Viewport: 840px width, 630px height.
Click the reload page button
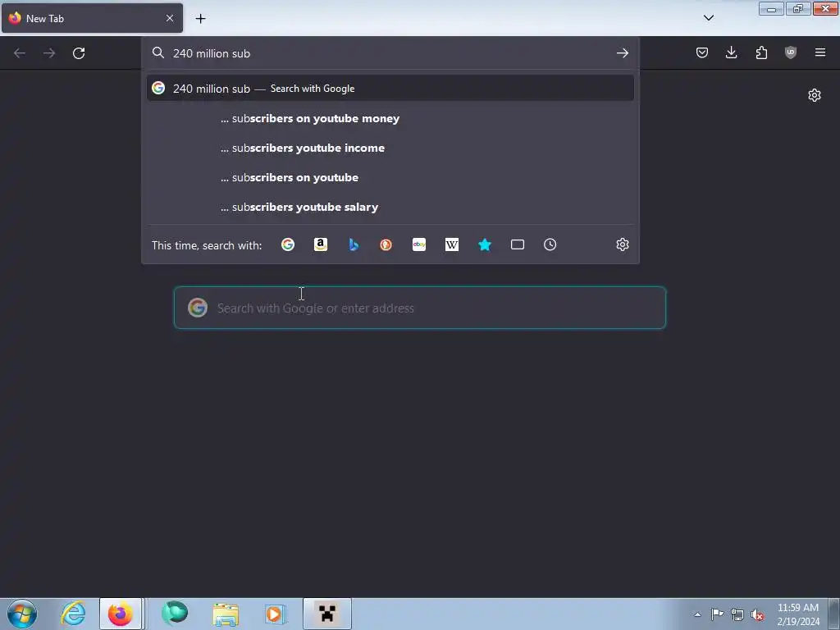[x=79, y=53]
